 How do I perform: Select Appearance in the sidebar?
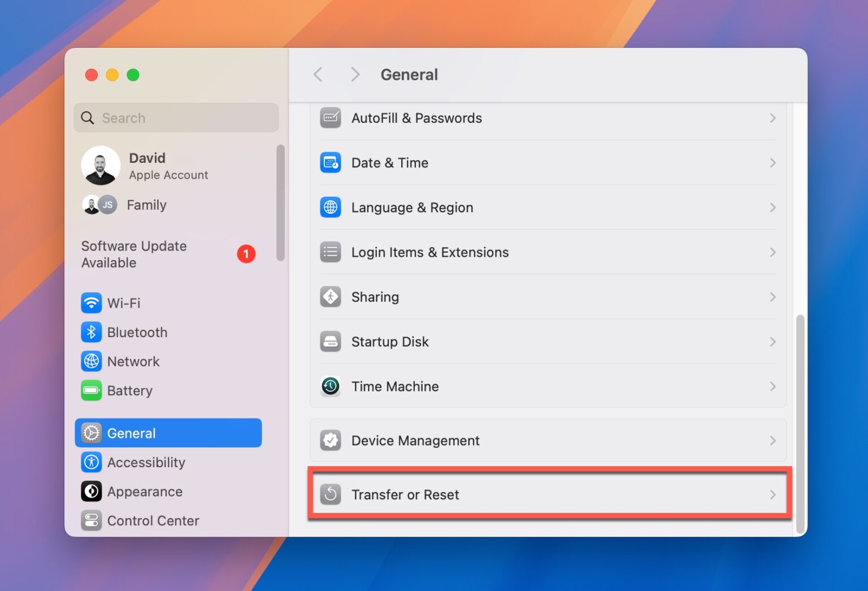(x=145, y=491)
